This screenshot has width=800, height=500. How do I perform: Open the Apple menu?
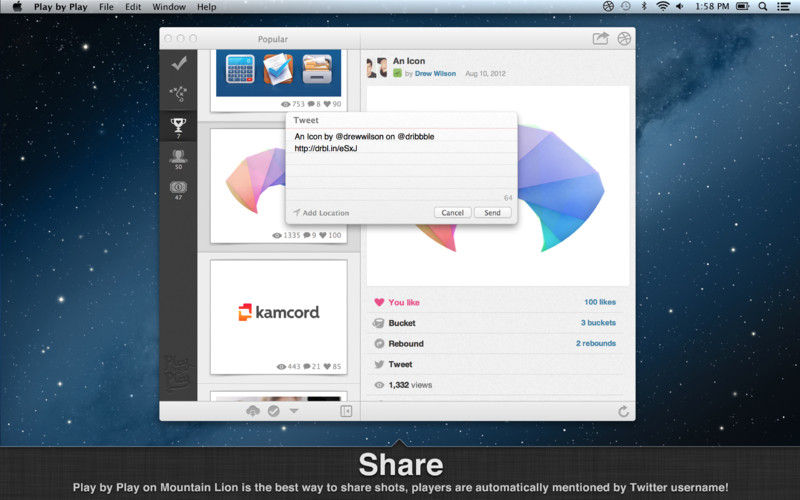(x=17, y=6)
